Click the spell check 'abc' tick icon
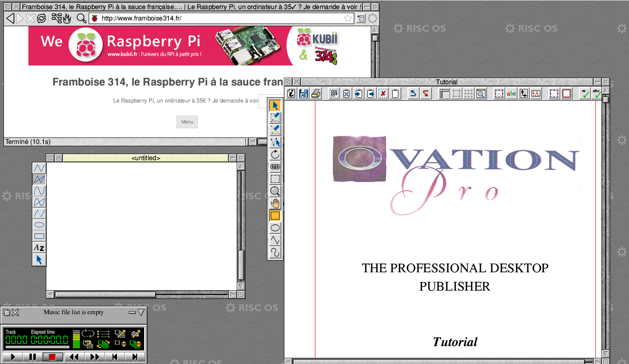The height and width of the screenshot is (364, 629). 597,93
